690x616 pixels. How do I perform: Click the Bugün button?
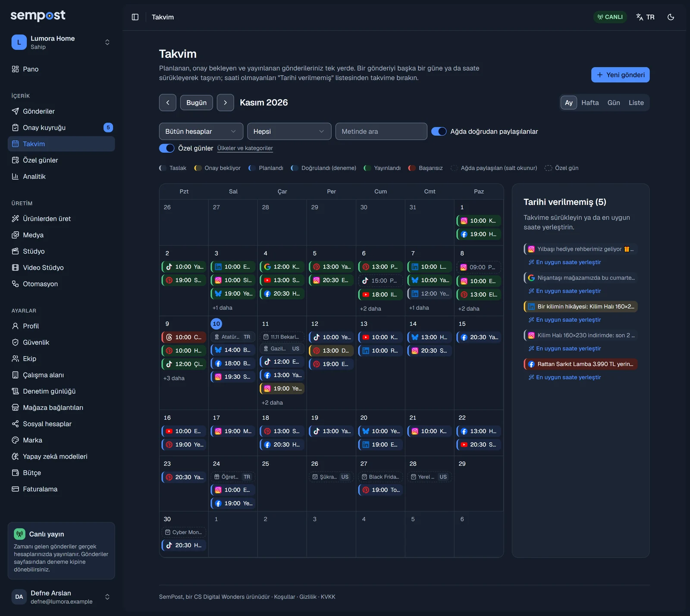[x=197, y=103]
